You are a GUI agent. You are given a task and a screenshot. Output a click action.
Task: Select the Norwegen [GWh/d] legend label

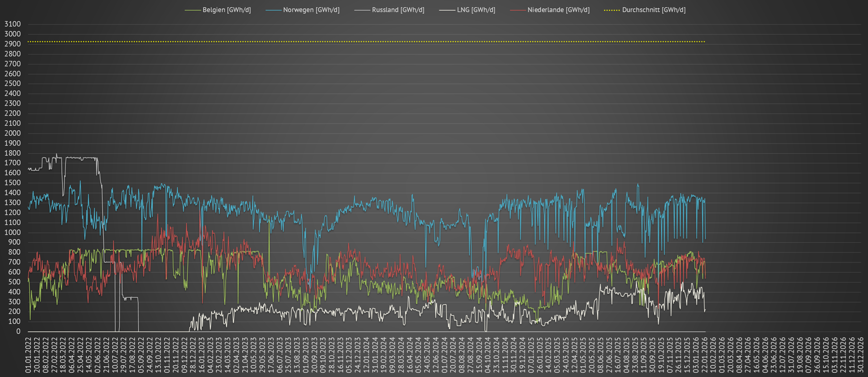click(x=311, y=10)
